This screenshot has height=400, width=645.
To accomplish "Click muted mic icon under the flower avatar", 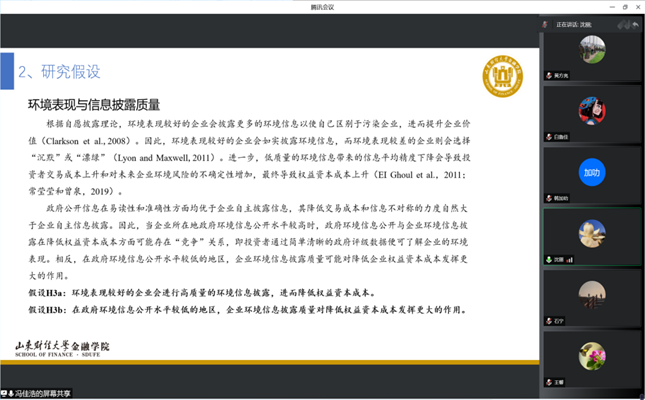I will (x=548, y=381).
